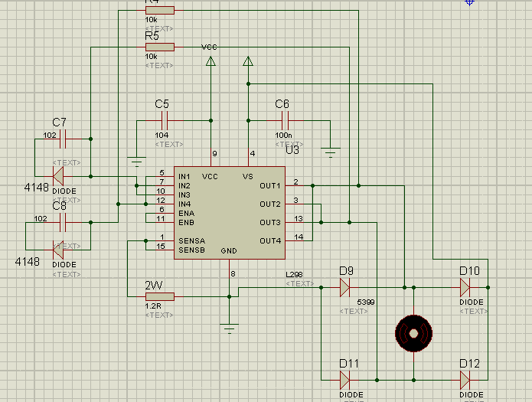This screenshot has width=532, height=402.
Task: Click the VS pin label inside chip
Action: [x=248, y=177]
